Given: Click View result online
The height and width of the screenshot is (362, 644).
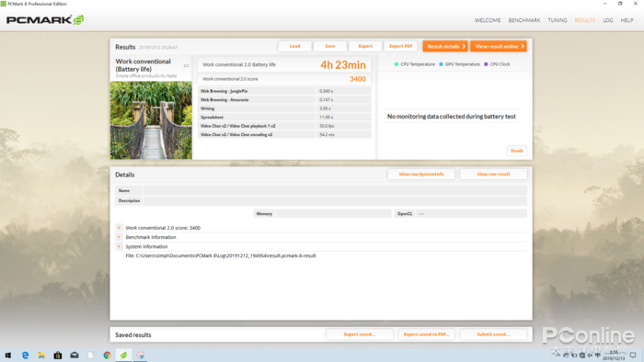Looking at the screenshot, I should 499,46.
